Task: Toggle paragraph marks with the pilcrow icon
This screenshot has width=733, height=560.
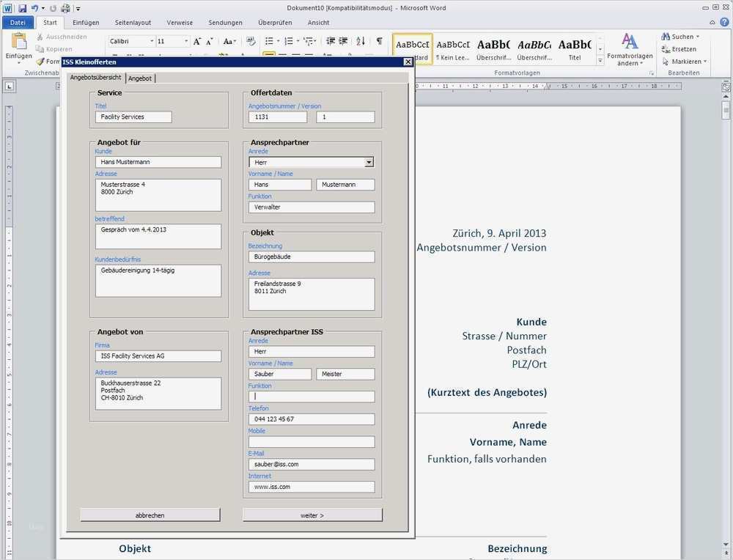Action: (379, 42)
